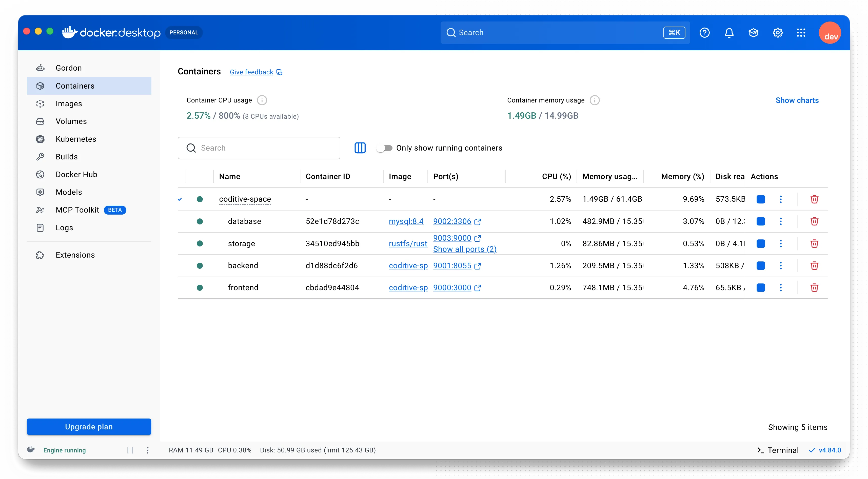
Task: Open more actions for database row
Action: click(780, 221)
